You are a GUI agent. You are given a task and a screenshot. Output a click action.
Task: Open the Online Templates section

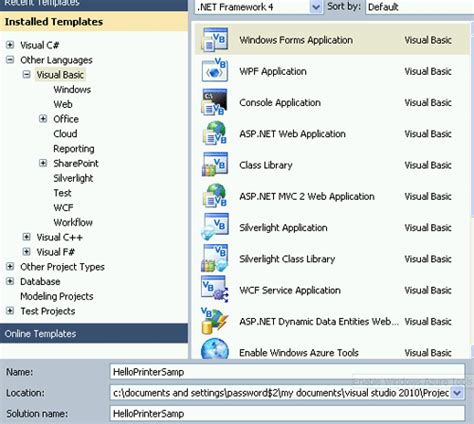tap(94, 333)
